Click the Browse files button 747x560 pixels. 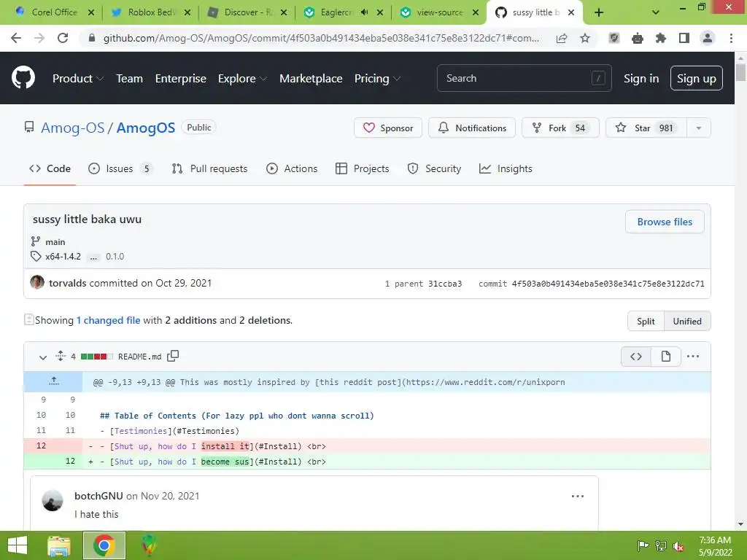click(665, 222)
